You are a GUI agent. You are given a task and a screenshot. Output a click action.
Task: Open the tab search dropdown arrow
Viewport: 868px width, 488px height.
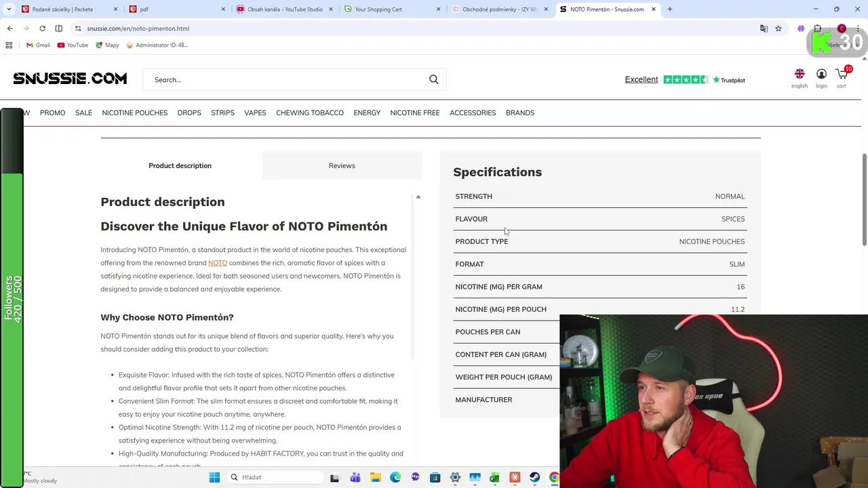click(9, 9)
